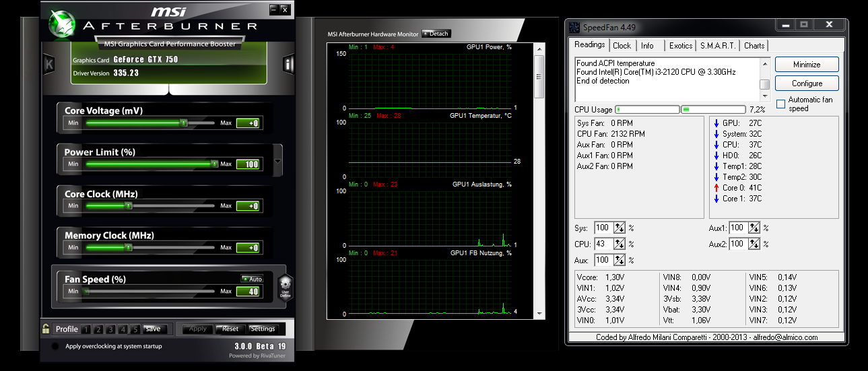Viewport: 868px width, 371px height.
Task: Click the Memory Clock value field
Action: 248,248
